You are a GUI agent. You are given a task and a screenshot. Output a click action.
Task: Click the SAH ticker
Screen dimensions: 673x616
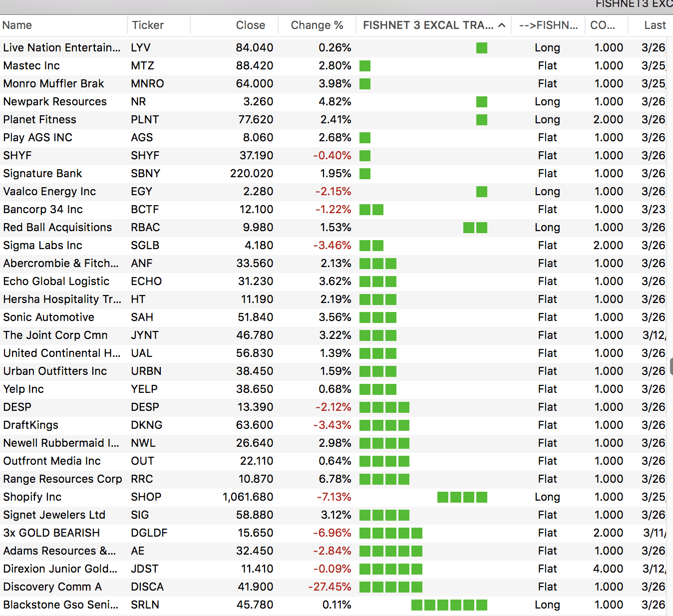[142, 317]
